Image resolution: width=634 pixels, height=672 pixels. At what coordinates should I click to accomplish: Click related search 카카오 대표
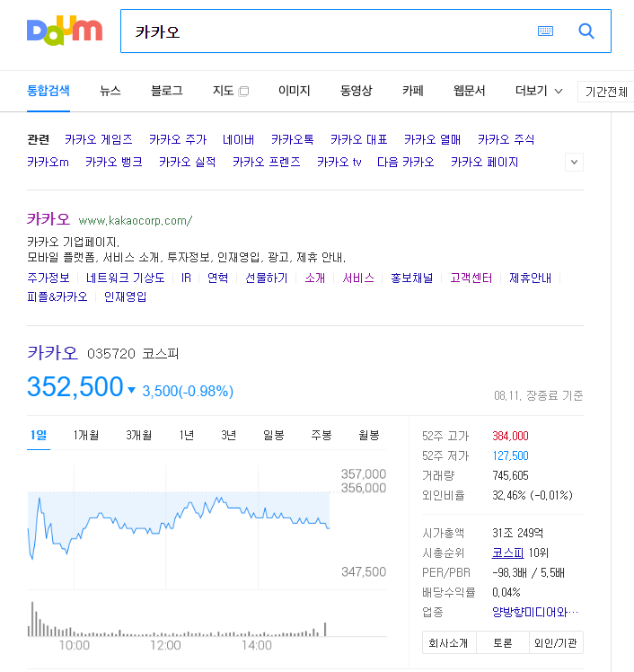tap(359, 139)
